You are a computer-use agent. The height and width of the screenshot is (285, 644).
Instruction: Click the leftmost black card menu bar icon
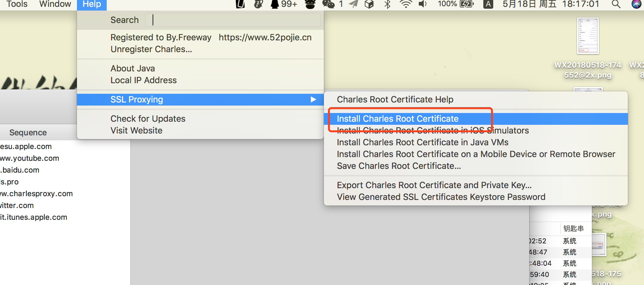(x=240, y=4)
